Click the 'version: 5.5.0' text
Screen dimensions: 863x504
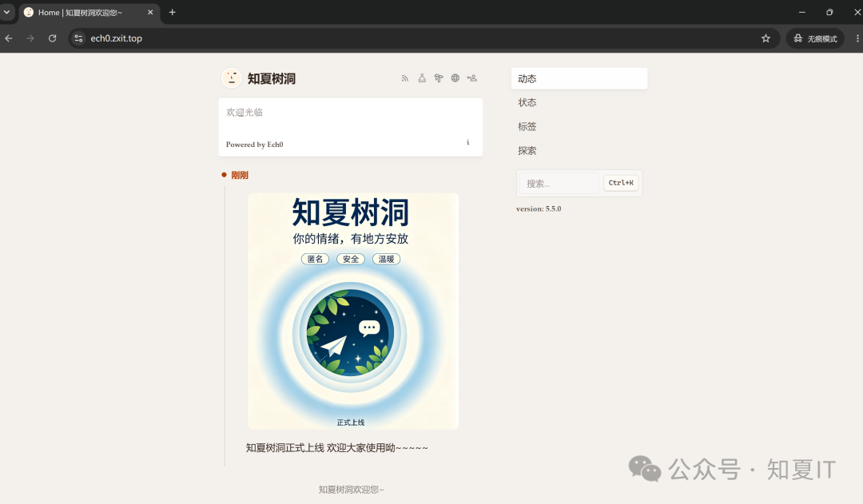click(539, 209)
